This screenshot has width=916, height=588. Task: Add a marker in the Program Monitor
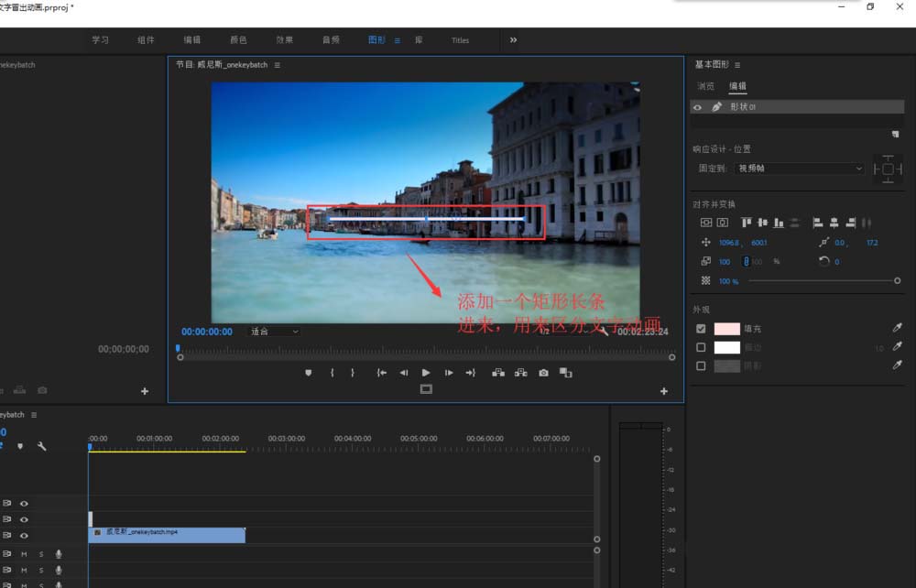(x=309, y=373)
